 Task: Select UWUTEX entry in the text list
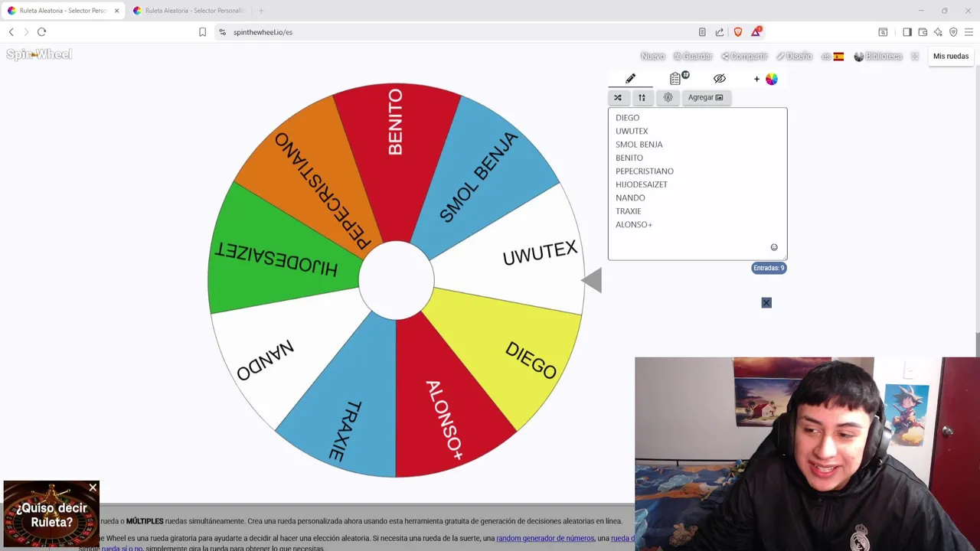[632, 131]
